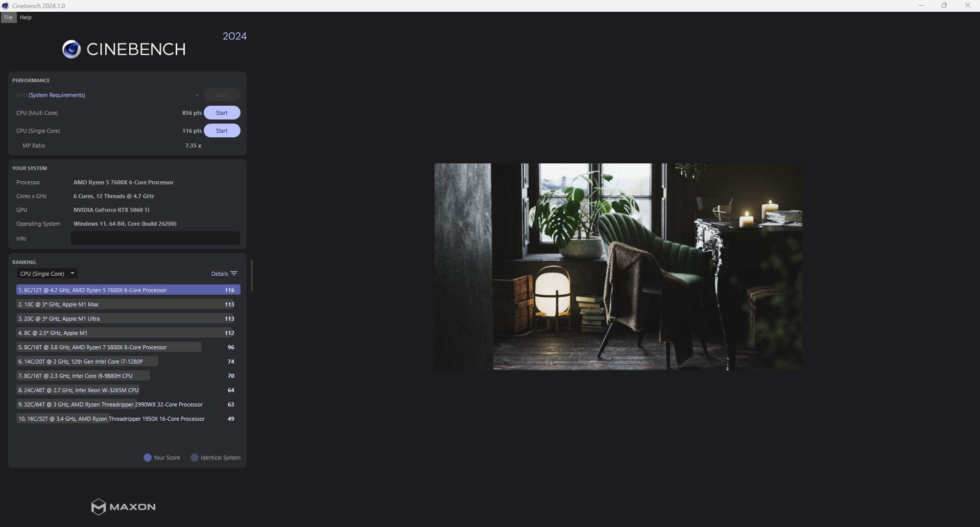Viewport: 980px width, 527px height.
Task: Click the Cinebench logo icon
Action: (x=71, y=50)
